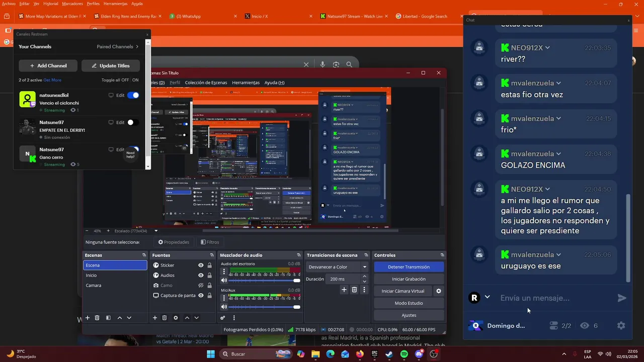
Task: Open transition properties three-dot icon
Action: [364, 290]
